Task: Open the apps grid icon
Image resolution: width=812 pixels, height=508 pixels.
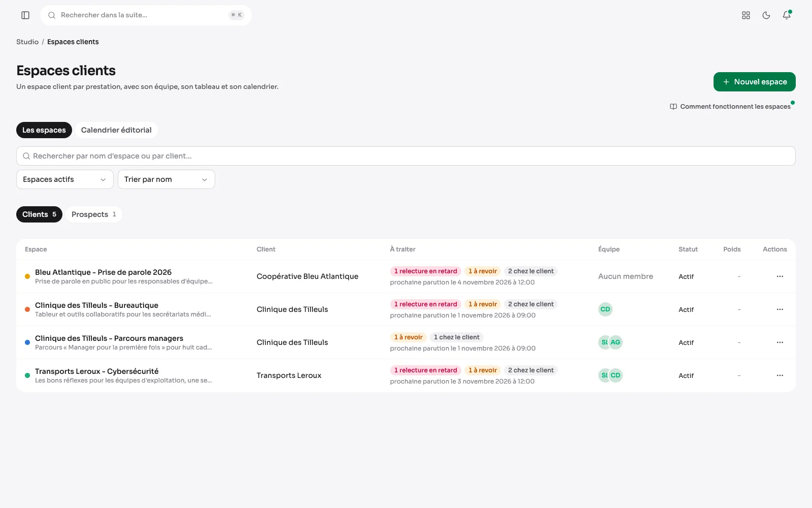Action: 746,15
